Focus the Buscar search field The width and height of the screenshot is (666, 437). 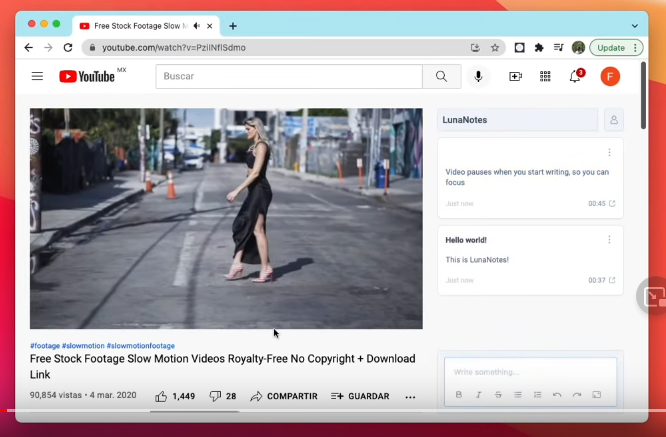click(x=289, y=76)
